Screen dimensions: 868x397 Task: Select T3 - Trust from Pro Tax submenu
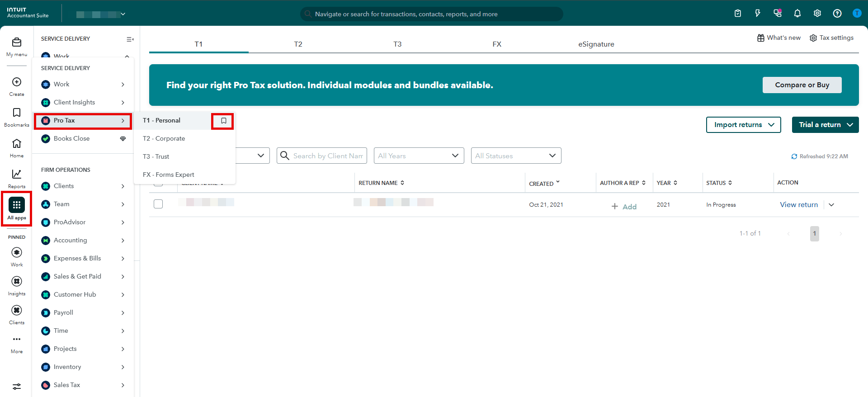156,156
